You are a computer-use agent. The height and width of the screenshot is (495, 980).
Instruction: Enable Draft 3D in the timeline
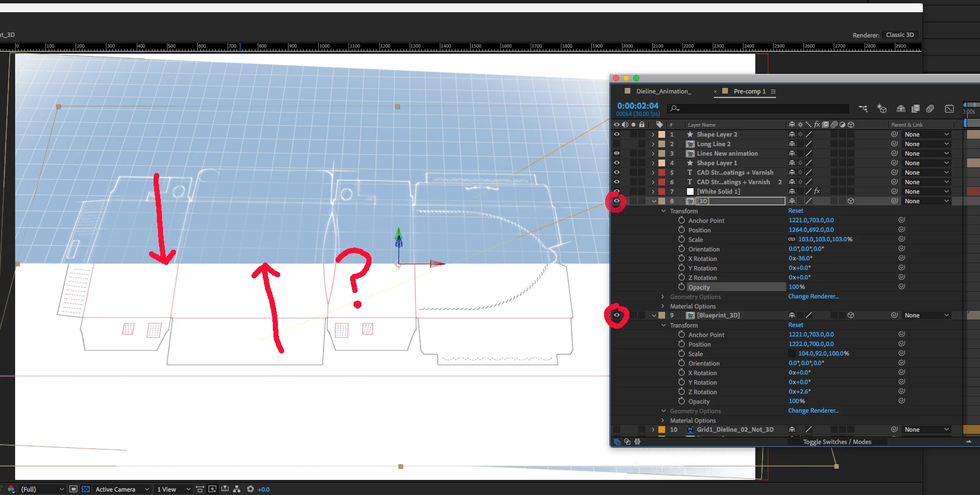[x=882, y=109]
